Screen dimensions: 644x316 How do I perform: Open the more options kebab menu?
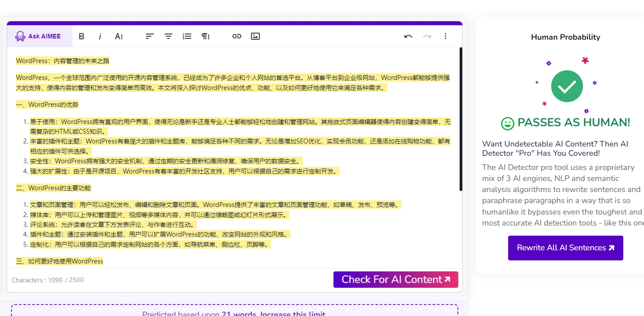(x=446, y=36)
